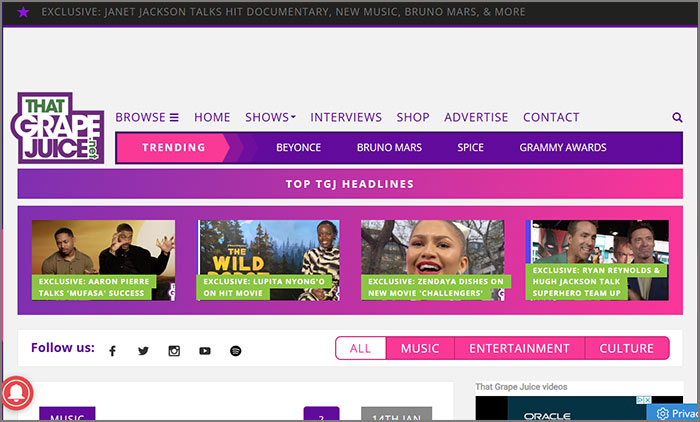Open the Instagram follow icon

(174, 351)
